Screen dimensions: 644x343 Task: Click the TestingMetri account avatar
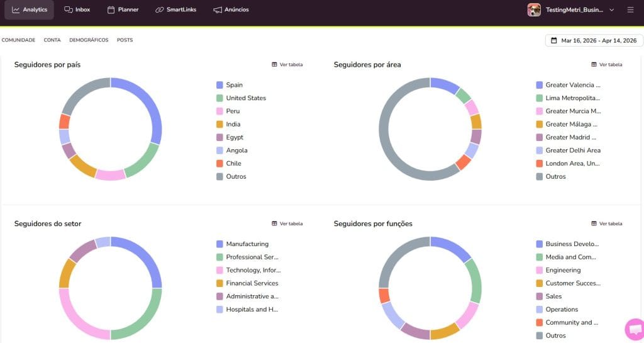click(x=534, y=10)
